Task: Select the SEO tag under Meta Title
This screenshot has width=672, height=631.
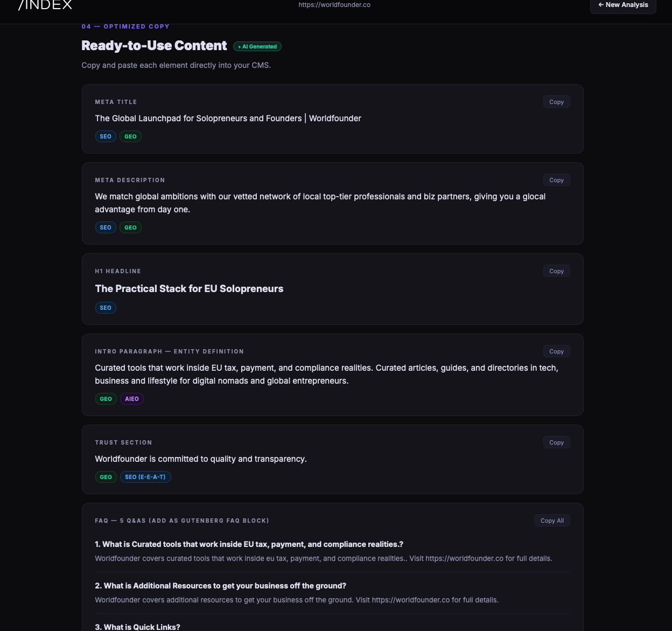Action: 106,136
